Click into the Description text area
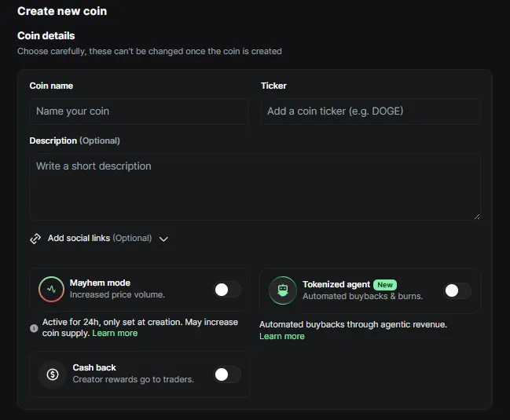Screen dimensions: 510x420 (255, 186)
